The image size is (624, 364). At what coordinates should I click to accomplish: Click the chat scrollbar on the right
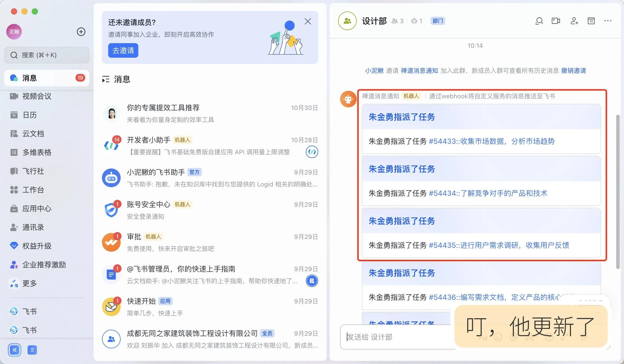coord(618,192)
